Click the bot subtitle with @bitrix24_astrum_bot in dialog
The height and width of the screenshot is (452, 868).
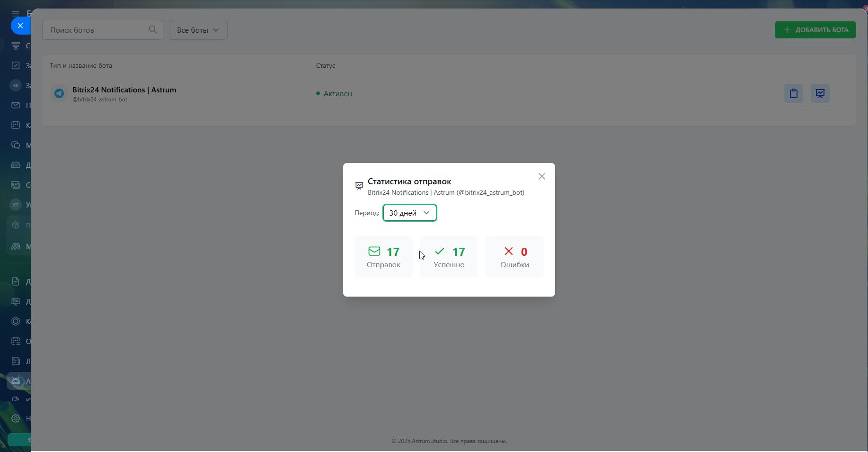pyautogui.click(x=446, y=193)
